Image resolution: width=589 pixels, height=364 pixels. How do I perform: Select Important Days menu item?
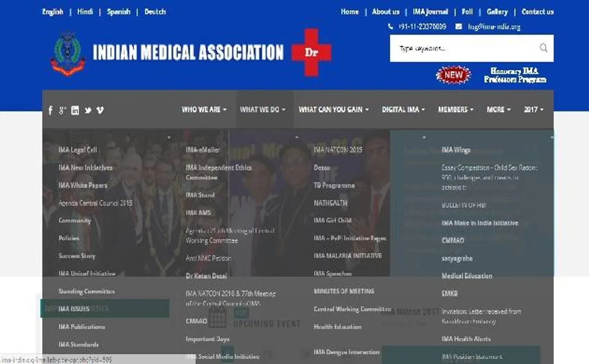(x=207, y=339)
